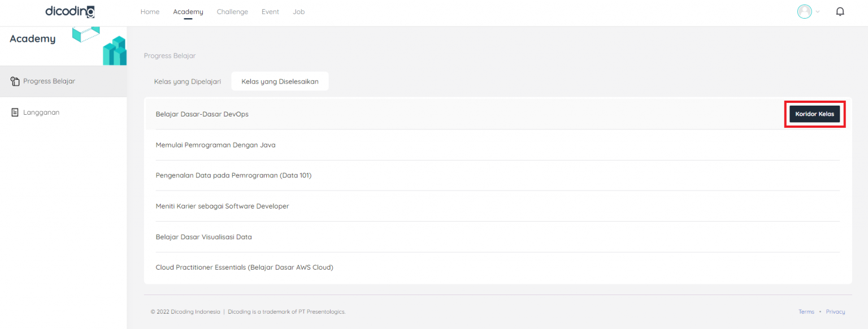The width and height of the screenshot is (868, 329).
Task: Open Belajar Dasar-Dasar DevOps class
Action: point(202,114)
